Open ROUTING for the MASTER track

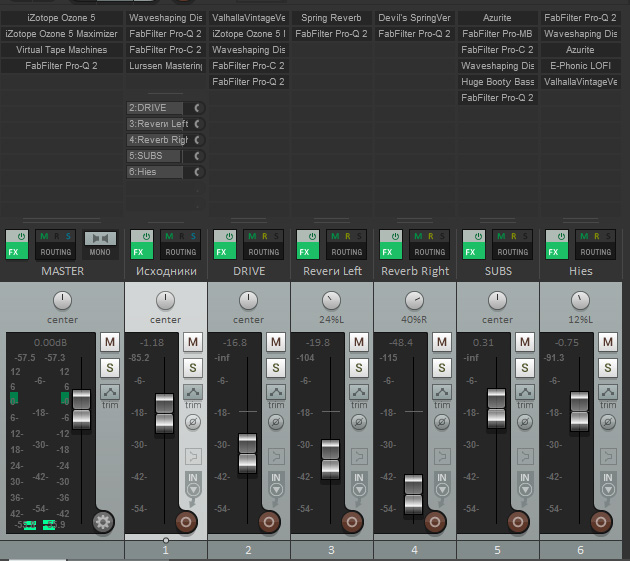pos(55,244)
